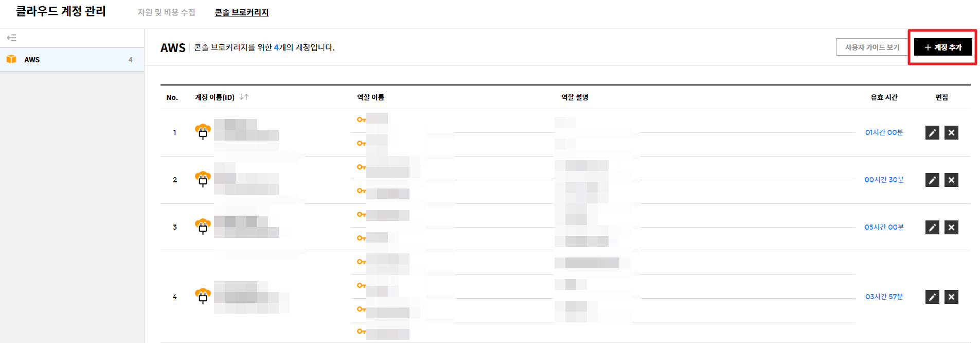Click the cloud plug icon for account 1

coord(203,132)
